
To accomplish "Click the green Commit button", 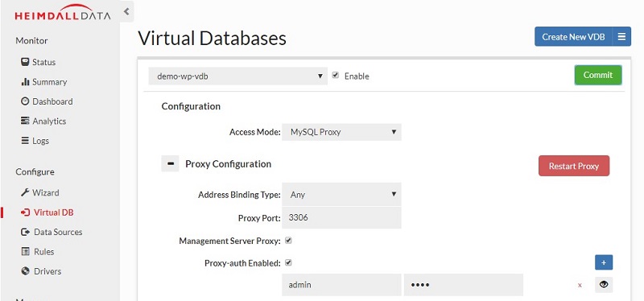I will coord(598,75).
